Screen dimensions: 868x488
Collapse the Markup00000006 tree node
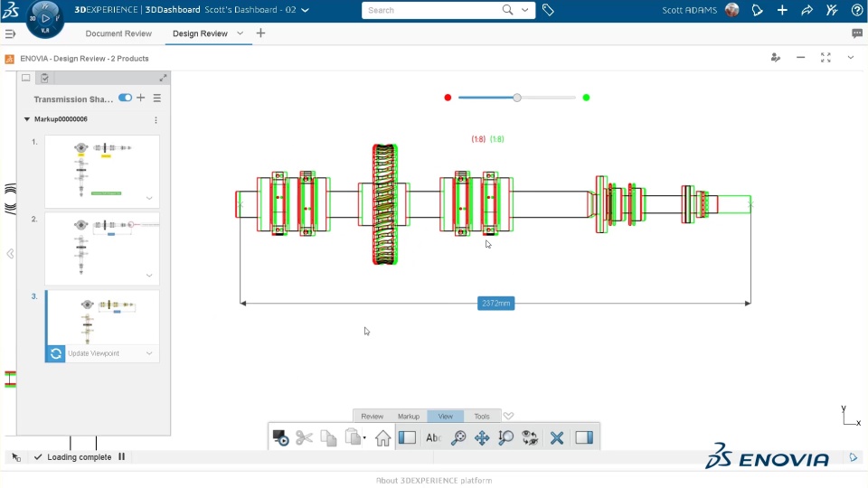point(26,119)
